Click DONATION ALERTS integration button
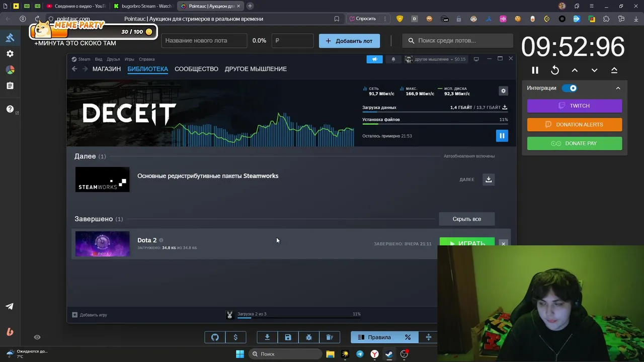Image resolution: width=644 pixels, height=362 pixels. 575,125
